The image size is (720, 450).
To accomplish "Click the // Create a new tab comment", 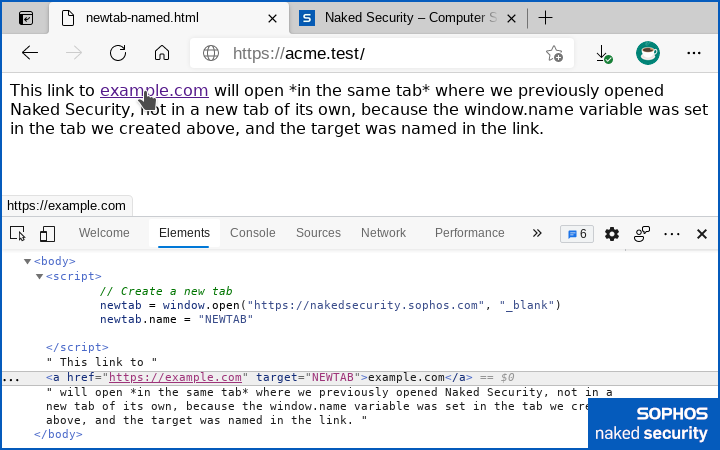I will 166,292.
